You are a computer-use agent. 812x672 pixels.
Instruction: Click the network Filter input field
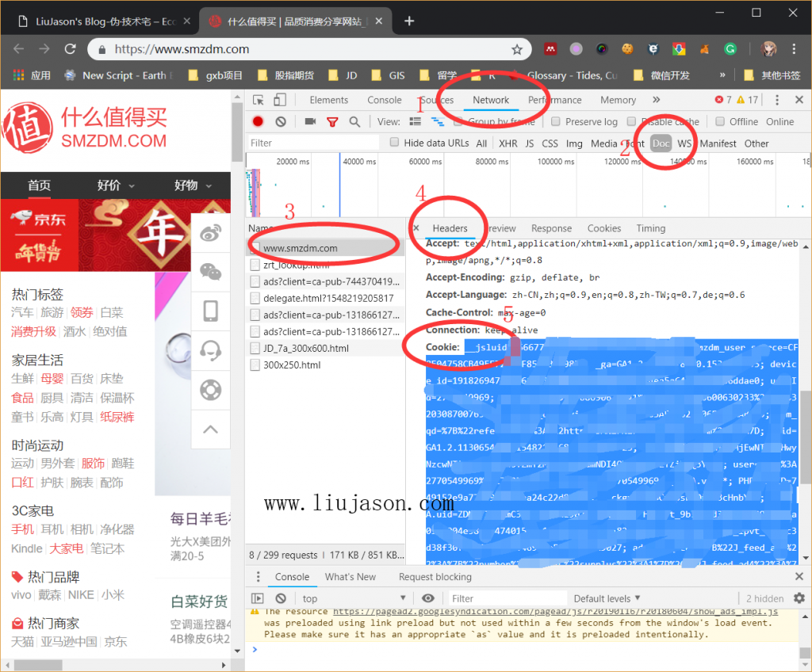[313, 143]
